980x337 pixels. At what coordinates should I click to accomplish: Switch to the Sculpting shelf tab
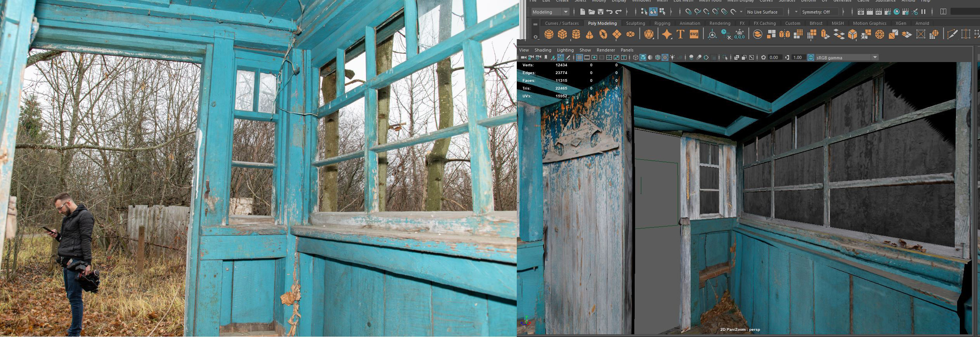(635, 23)
